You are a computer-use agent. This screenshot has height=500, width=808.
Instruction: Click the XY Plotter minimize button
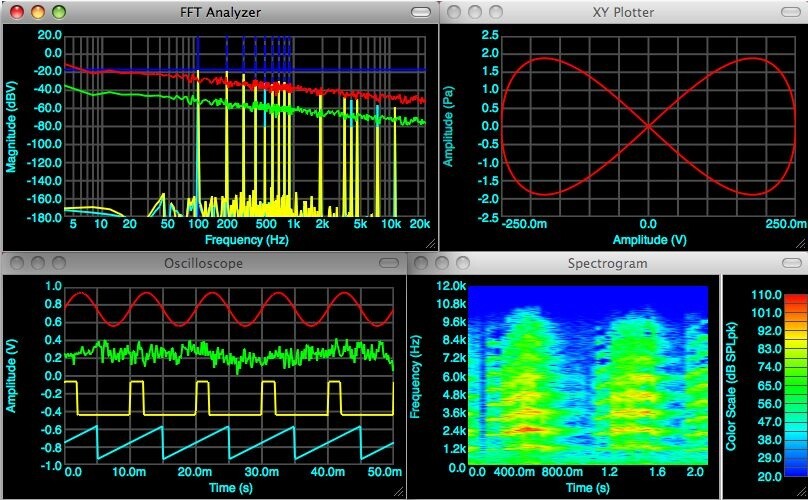tap(475, 12)
